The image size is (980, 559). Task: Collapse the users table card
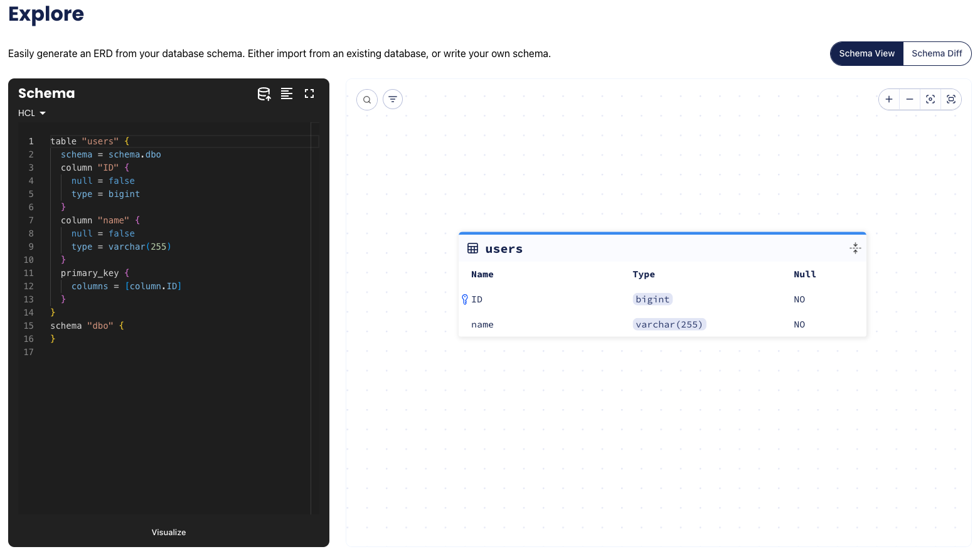pos(855,248)
